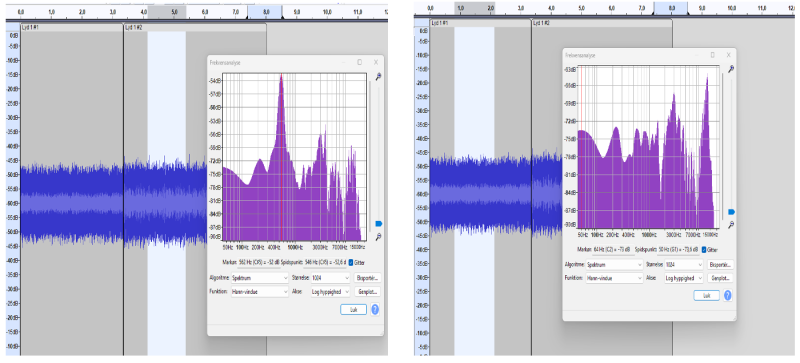Click the Markør 64 Hz readout field
This screenshot has height=363, width=800.
tap(614, 250)
